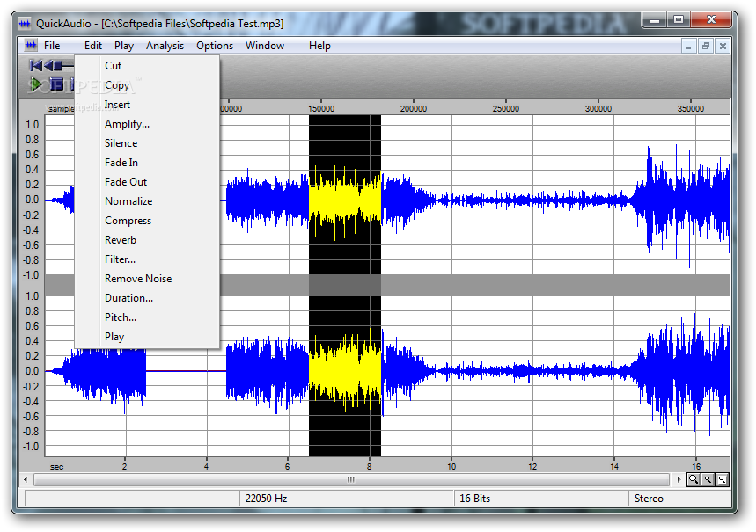Click the skip-to-start transport icon

[36, 66]
